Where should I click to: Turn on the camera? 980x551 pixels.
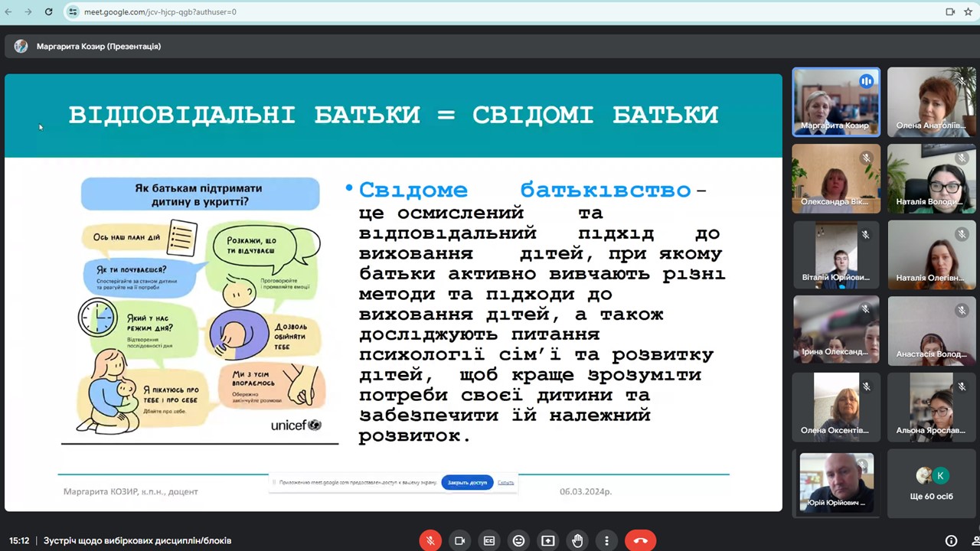point(459,541)
